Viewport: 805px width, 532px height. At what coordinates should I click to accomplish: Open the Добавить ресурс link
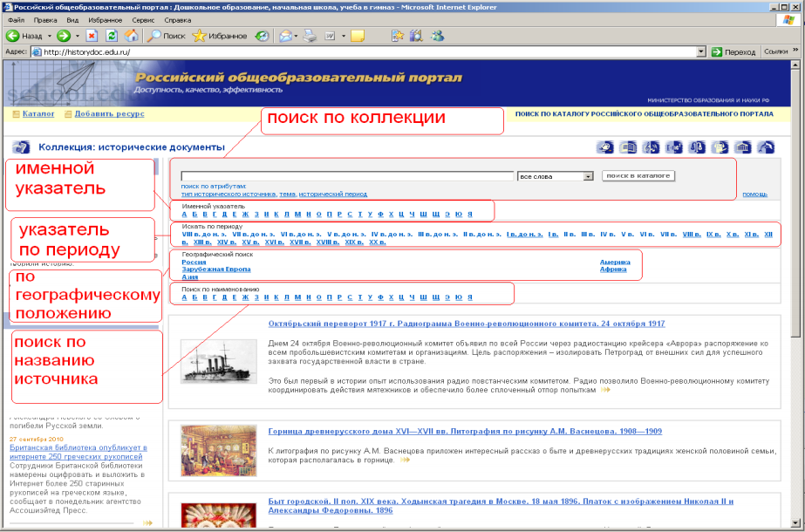(109, 114)
